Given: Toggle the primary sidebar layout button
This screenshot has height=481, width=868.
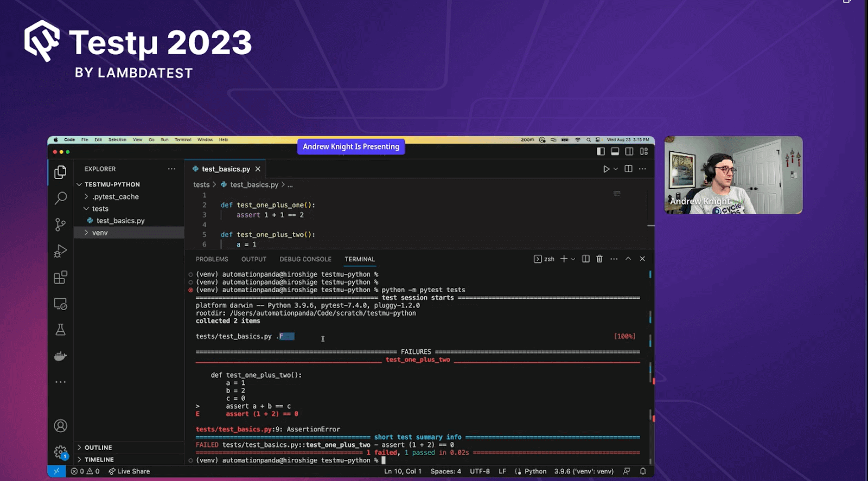Looking at the screenshot, I should click(x=601, y=151).
